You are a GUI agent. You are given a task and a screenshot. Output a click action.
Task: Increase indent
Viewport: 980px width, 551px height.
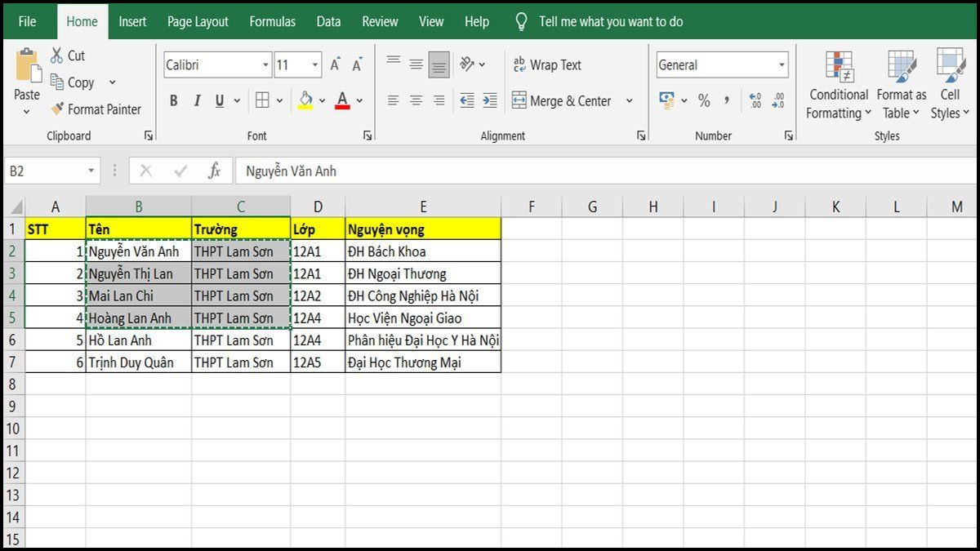click(x=490, y=100)
